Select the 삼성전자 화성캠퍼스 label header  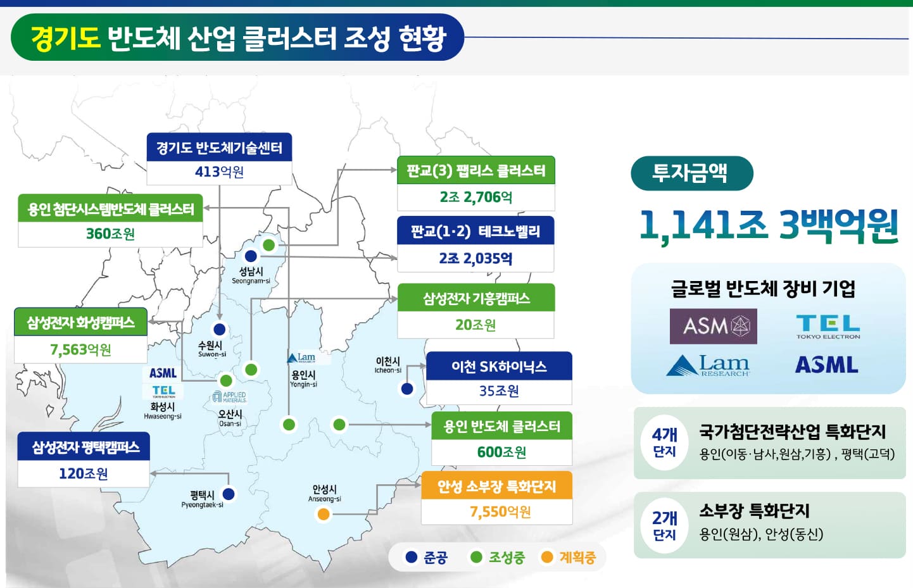(81, 322)
